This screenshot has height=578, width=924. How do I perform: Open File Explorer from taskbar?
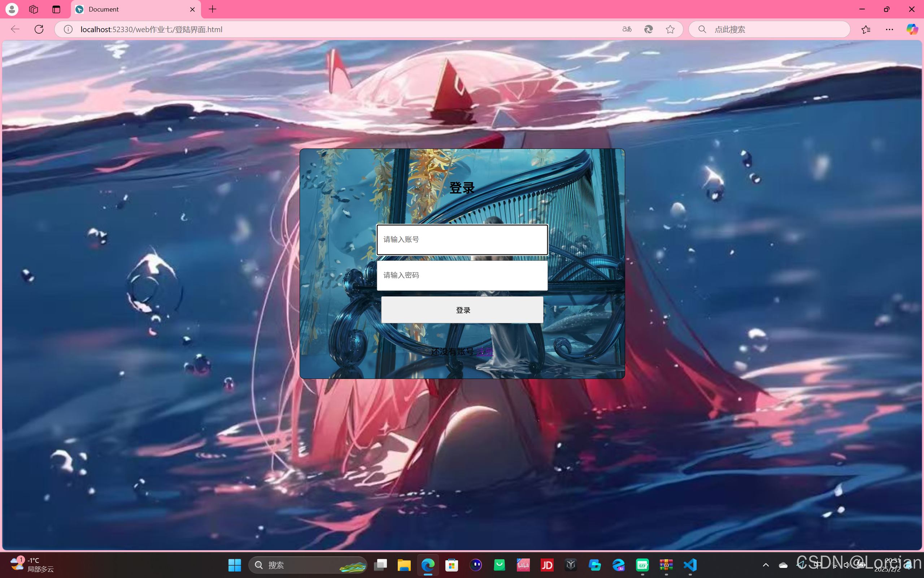pyautogui.click(x=404, y=565)
